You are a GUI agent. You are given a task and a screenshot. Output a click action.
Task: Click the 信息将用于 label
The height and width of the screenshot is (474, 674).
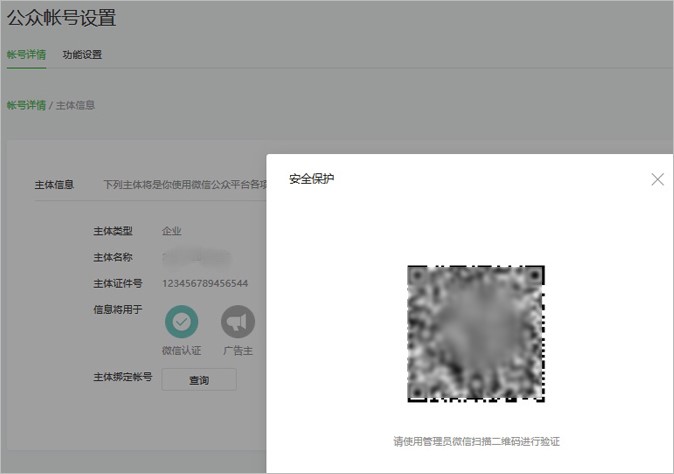118,309
